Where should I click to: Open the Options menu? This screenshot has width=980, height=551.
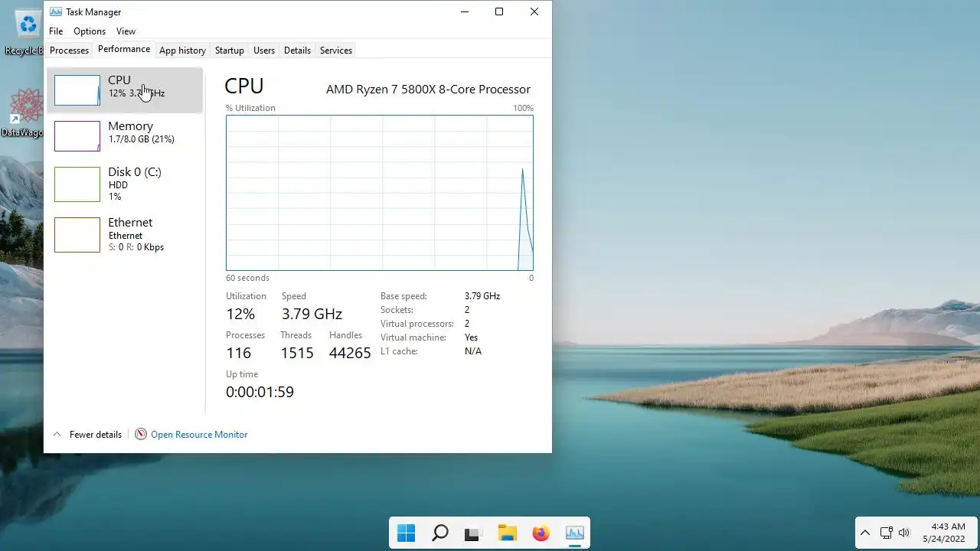(90, 31)
